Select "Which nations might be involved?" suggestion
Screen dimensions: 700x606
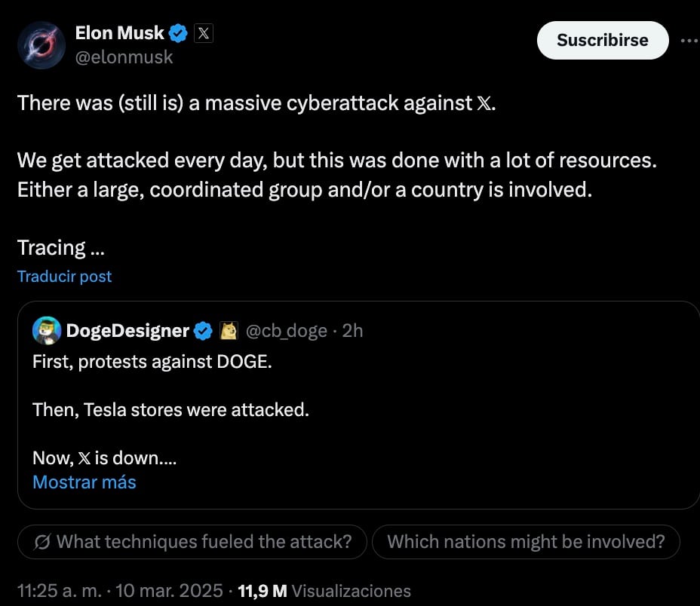tap(526, 541)
